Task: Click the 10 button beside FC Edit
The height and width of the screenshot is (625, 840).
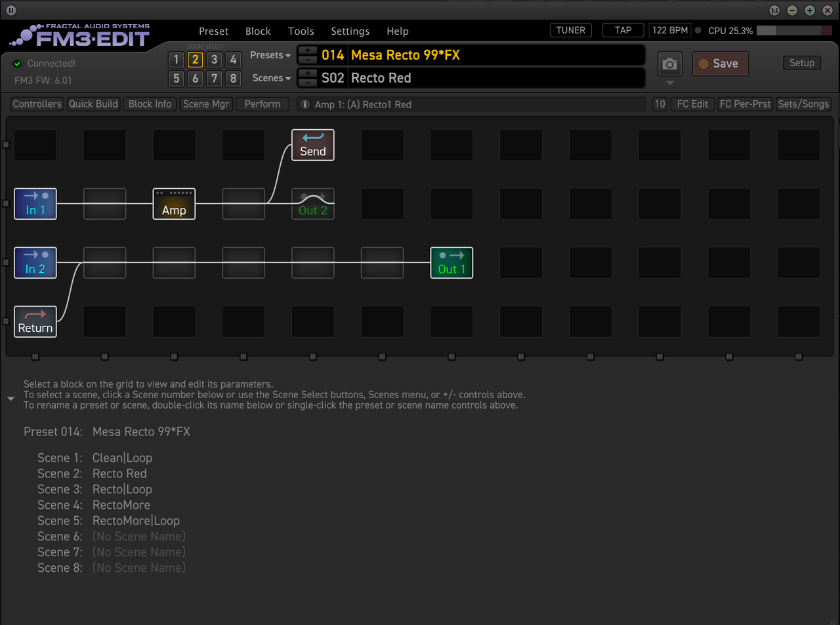Action: coord(660,104)
